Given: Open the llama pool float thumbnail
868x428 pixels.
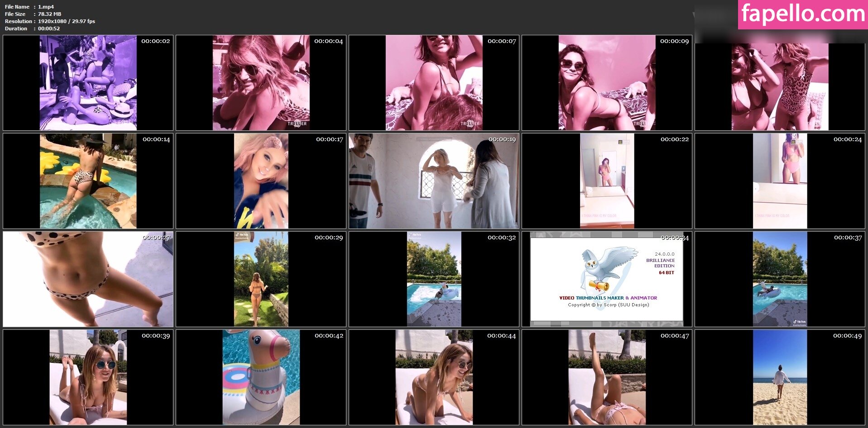Looking at the screenshot, I should [261, 377].
